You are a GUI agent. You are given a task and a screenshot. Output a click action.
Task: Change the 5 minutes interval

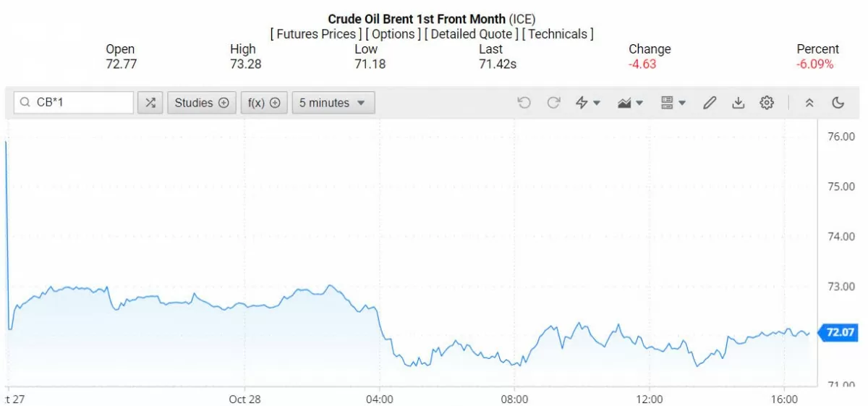click(x=333, y=103)
